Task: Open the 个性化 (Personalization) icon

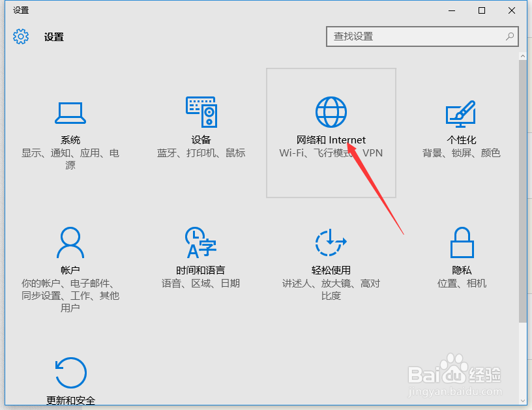Action: [461, 112]
